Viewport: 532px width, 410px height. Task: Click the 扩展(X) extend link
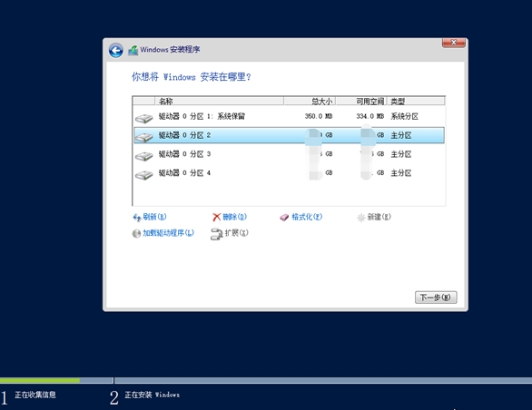tap(236, 233)
